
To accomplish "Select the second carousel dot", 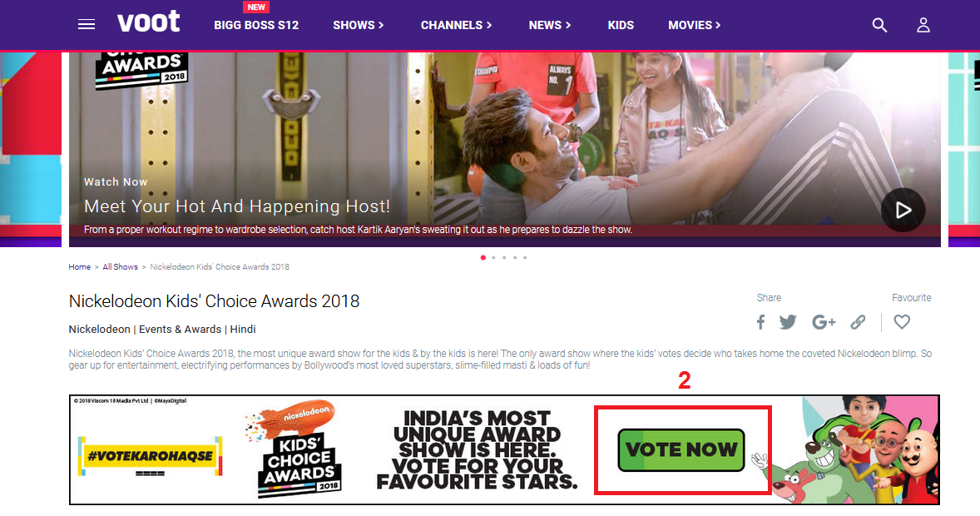I will point(494,258).
